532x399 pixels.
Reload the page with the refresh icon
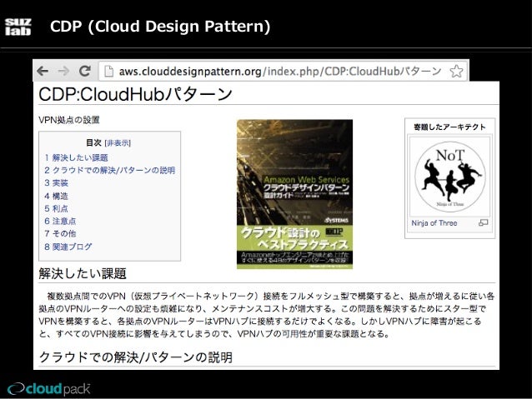[85, 71]
